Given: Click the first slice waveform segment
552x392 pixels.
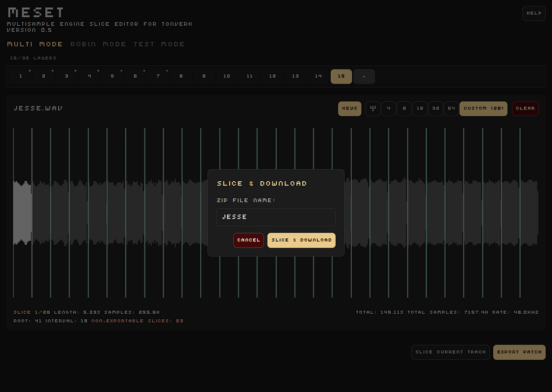Looking at the screenshot, I should pyautogui.click(x=23, y=213).
